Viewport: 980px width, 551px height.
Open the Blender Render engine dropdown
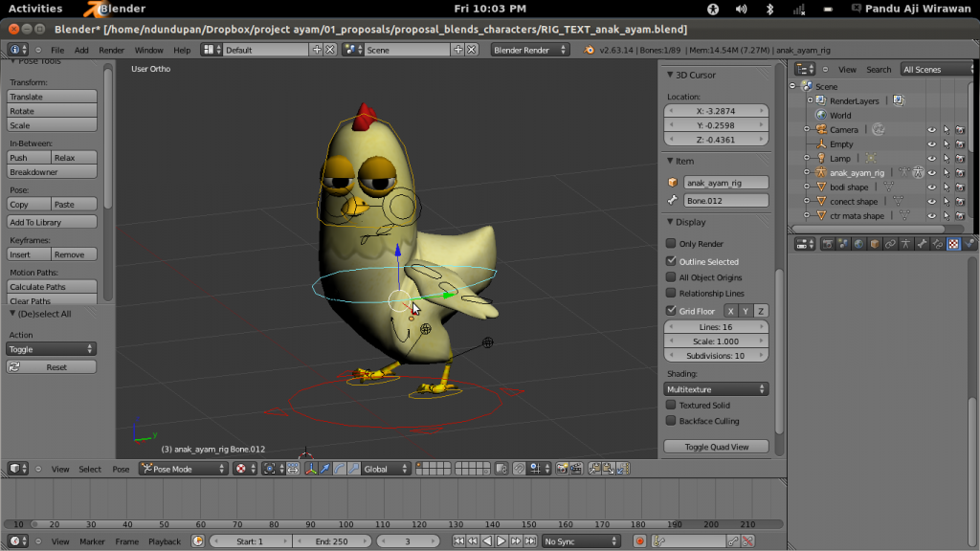[x=529, y=50]
